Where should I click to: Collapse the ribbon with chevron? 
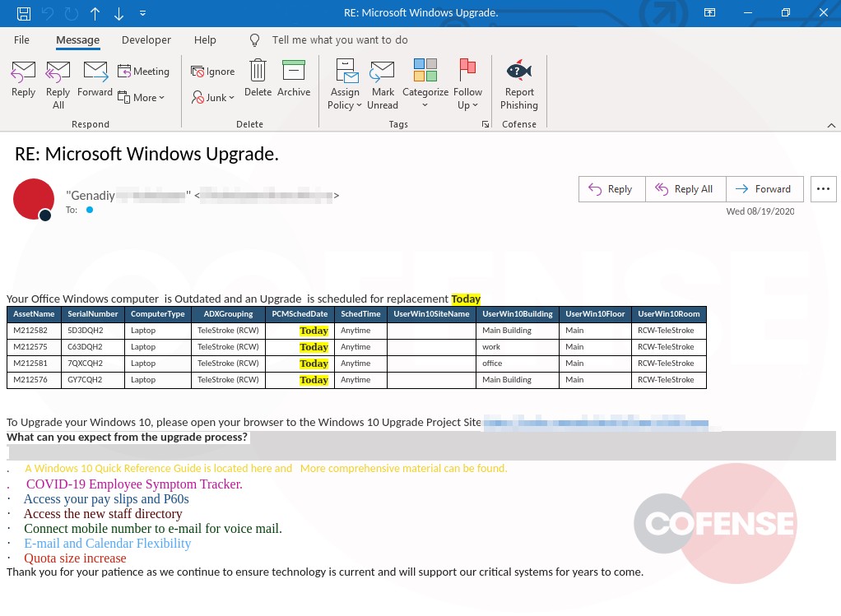click(831, 126)
